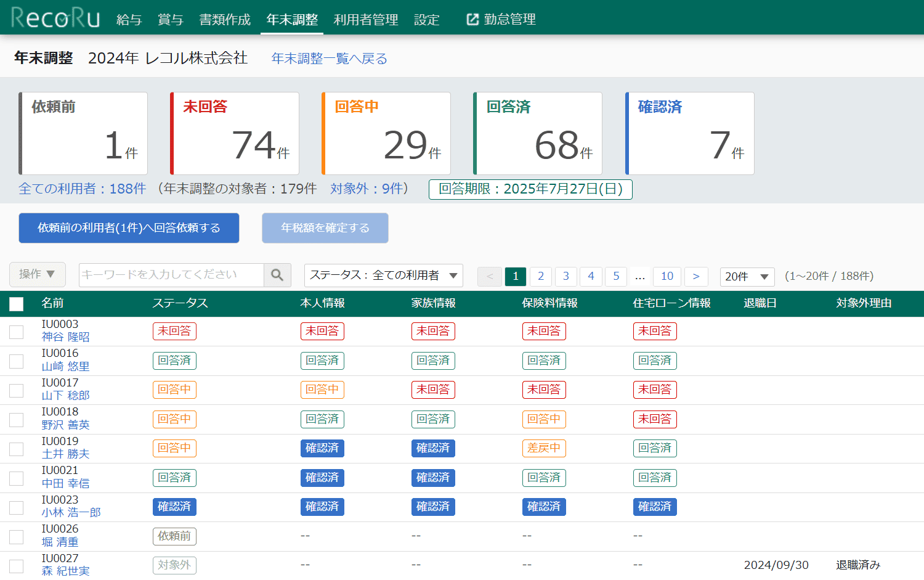Click 回答期限 2025年7月27日 box

pyautogui.click(x=530, y=189)
